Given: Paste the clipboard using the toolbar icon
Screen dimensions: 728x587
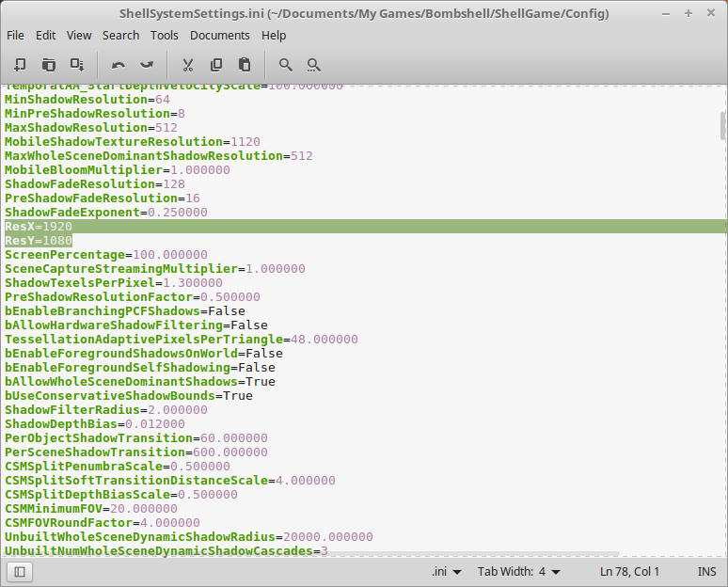Looking at the screenshot, I should click(x=245, y=65).
